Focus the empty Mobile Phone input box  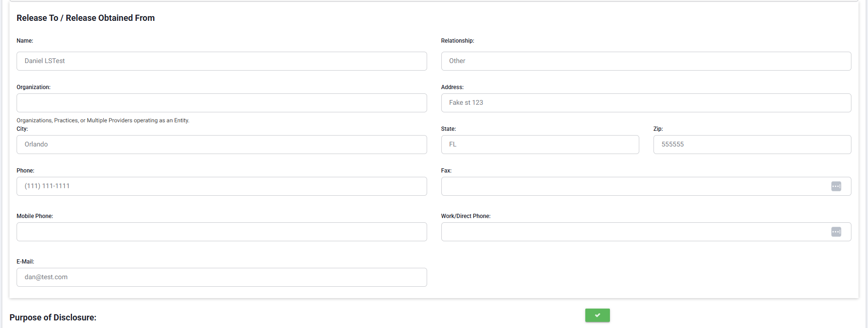coord(222,232)
